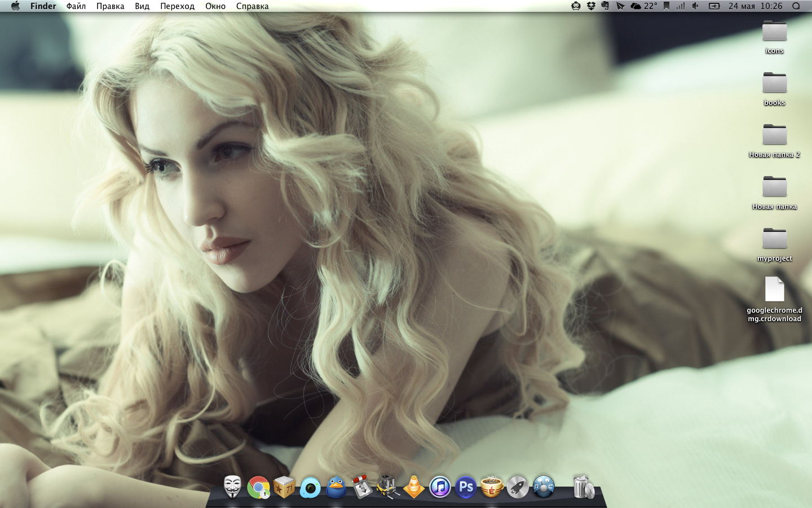Screen dimensions: 812x508
Task: Open the Guy Fawkes mask dock icon
Action: 232,487
